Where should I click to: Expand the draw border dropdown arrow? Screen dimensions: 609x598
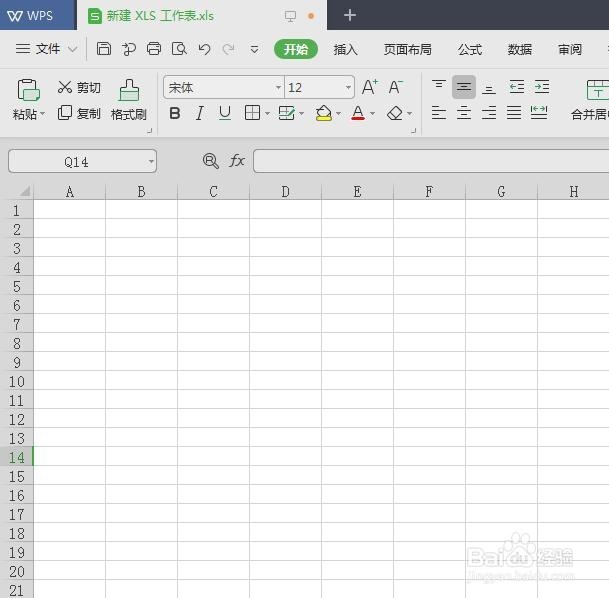(302, 114)
